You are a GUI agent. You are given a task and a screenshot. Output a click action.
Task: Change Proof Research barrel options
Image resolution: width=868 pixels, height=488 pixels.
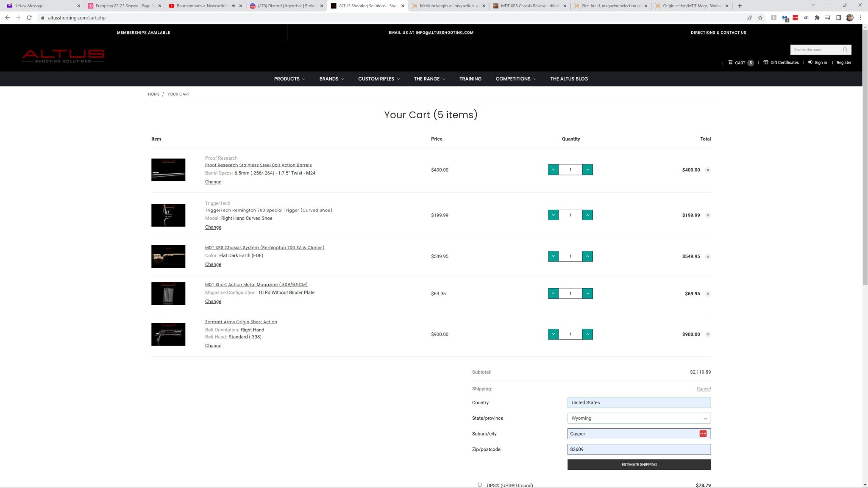pos(213,182)
